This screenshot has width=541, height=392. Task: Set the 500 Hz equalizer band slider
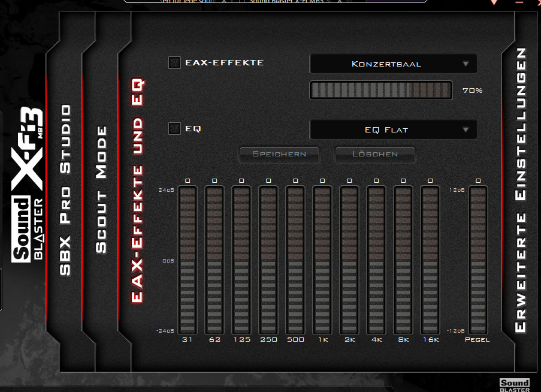tap(295, 260)
